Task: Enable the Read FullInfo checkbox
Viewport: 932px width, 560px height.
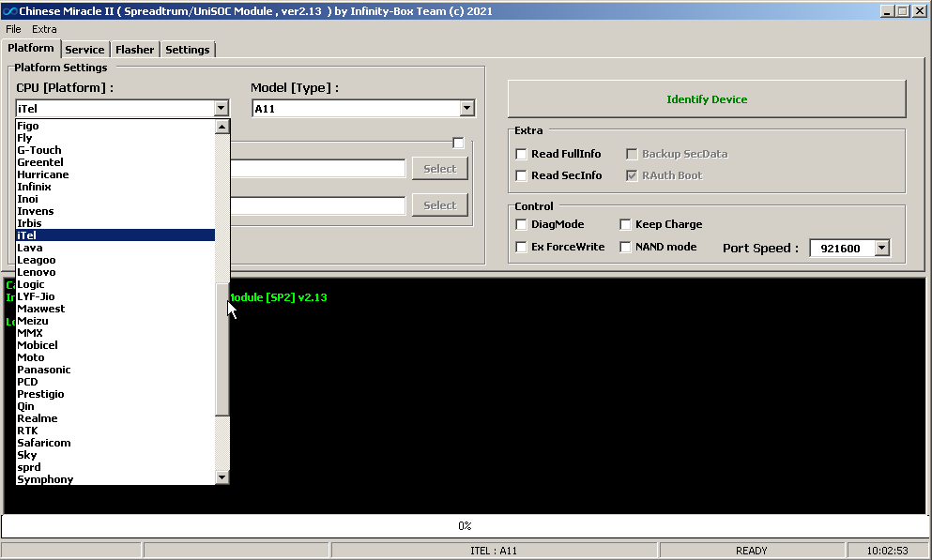Action: click(521, 155)
